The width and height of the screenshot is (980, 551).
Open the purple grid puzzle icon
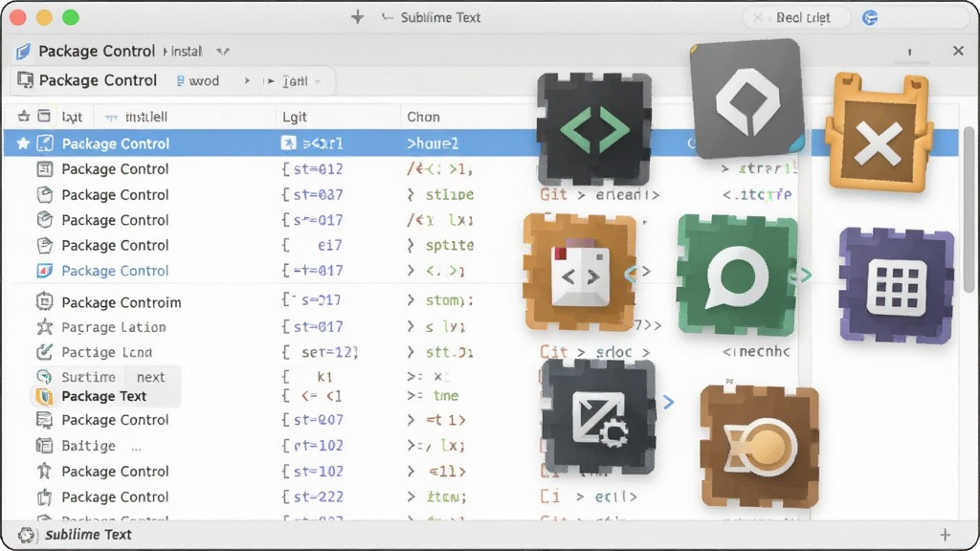coord(896,286)
